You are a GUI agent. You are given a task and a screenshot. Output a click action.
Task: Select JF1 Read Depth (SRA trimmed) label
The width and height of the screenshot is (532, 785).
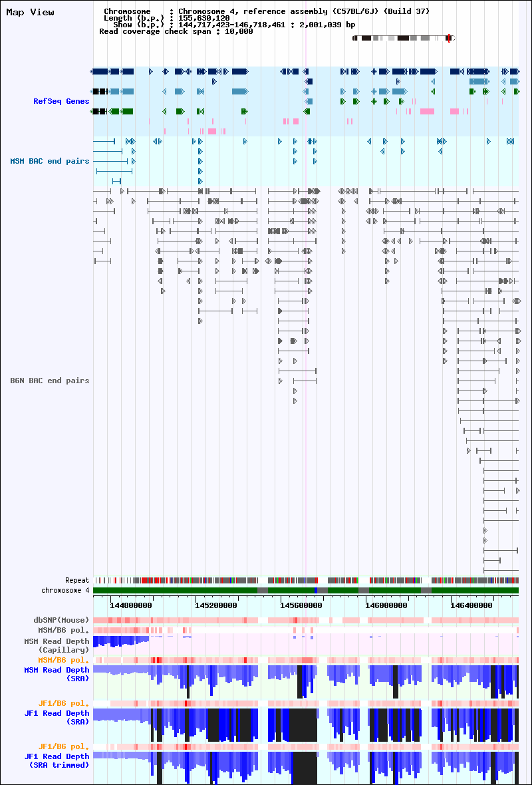[57, 760]
